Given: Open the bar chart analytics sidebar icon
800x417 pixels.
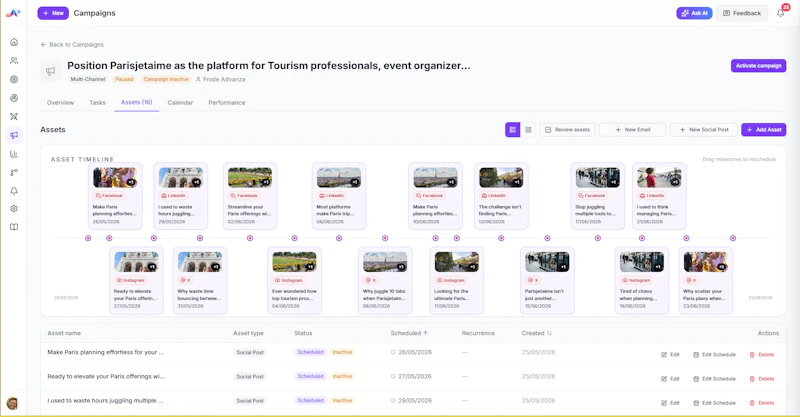Looking at the screenshot, I should click(x=14, y=154).
